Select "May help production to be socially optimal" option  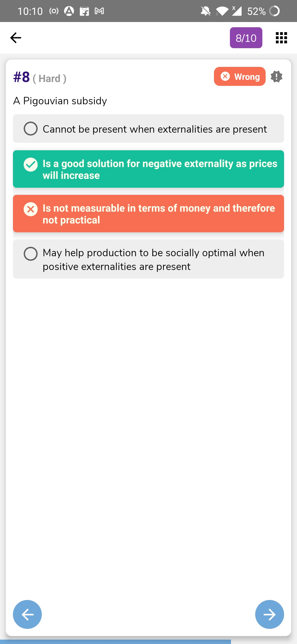coord(31,254)
